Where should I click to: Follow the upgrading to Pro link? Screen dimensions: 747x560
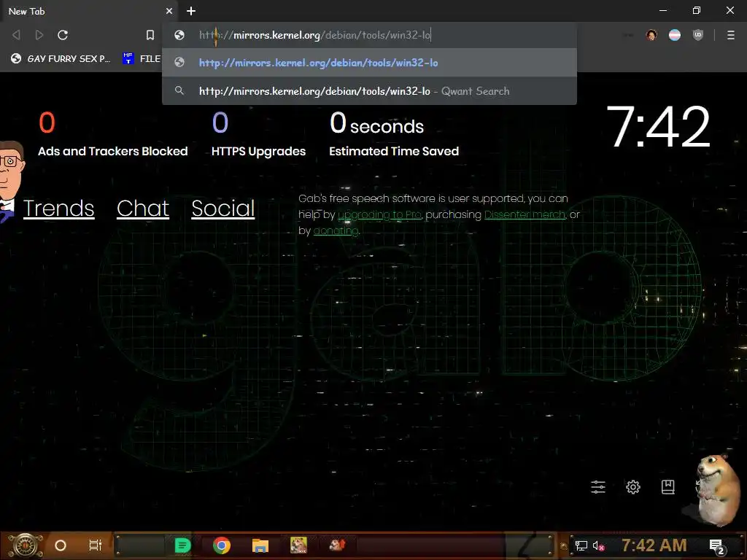[x=379, y=215]
